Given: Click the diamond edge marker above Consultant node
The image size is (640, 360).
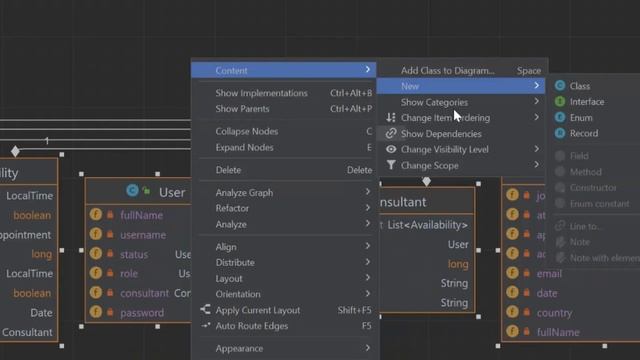Looking at the screenshot, I should [427, 181].
